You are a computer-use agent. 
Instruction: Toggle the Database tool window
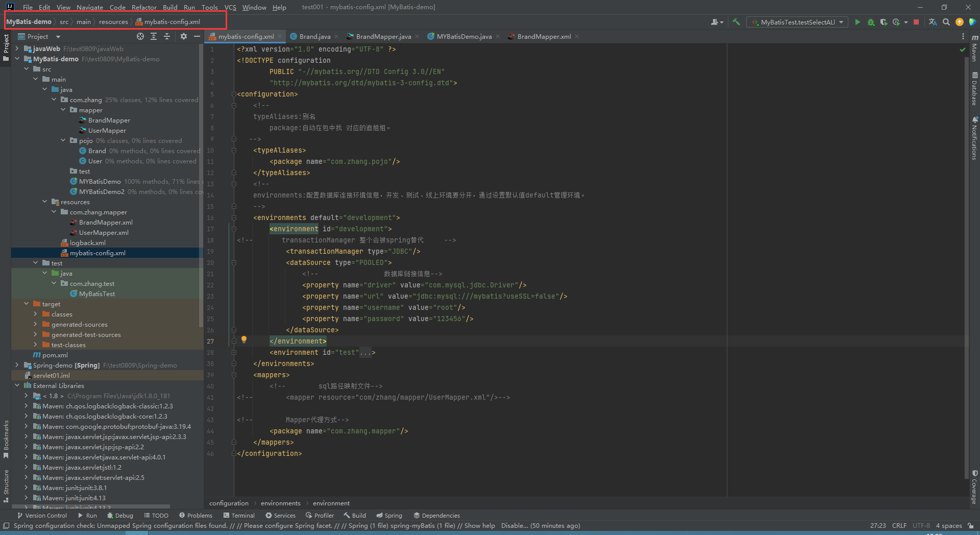pyautogui.click(x=974, y=89)
